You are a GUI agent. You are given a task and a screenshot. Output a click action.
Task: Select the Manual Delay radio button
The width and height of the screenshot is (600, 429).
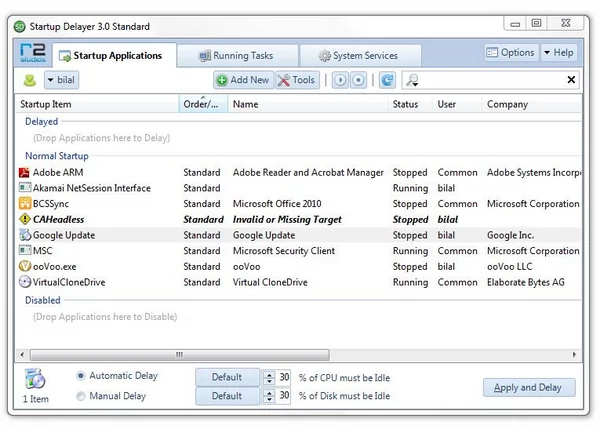tap(80, 396)
